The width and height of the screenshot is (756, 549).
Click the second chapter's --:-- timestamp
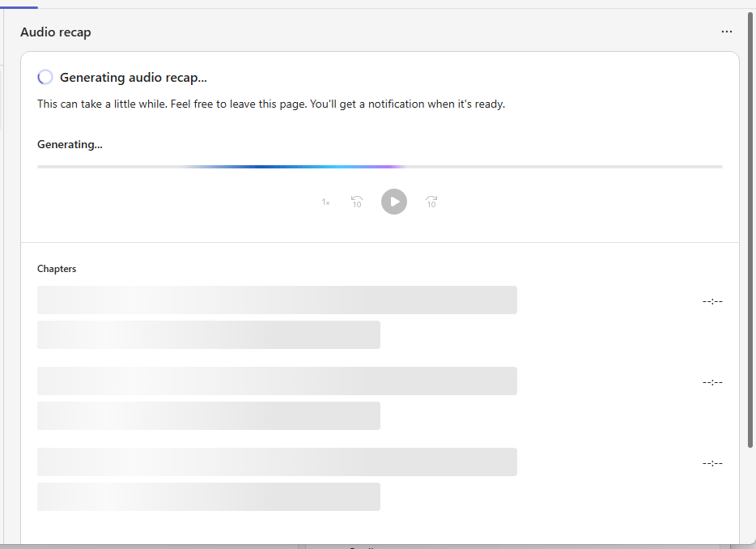711,382
